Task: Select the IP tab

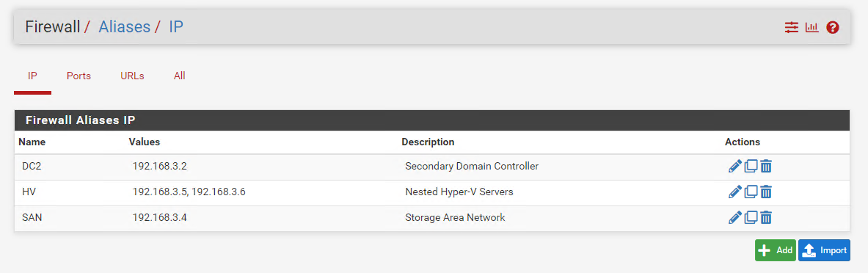Action: (x=33, y=76)
